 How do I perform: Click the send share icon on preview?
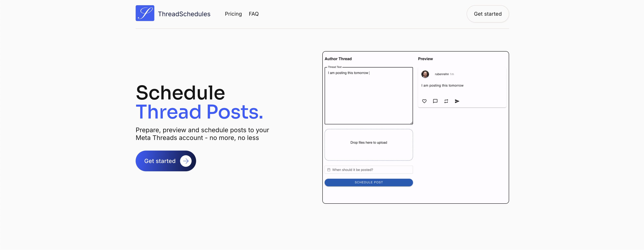(x=457, y=101)
